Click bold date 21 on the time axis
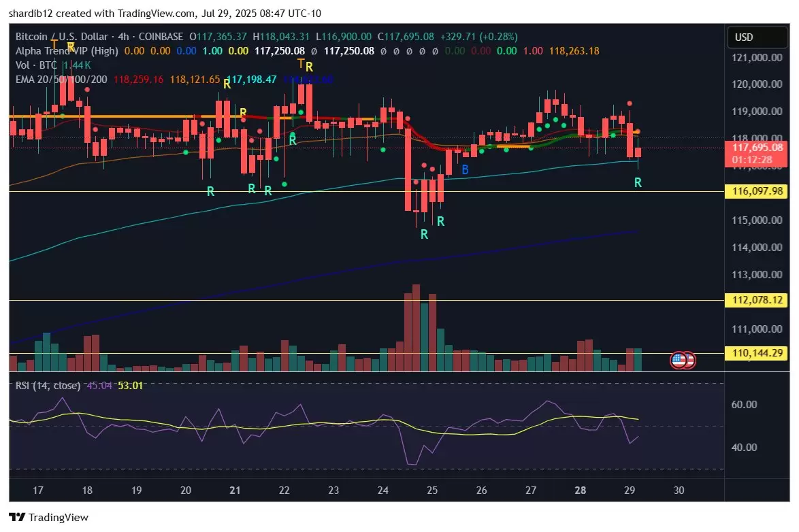799x532 pixels. (235, 491)
